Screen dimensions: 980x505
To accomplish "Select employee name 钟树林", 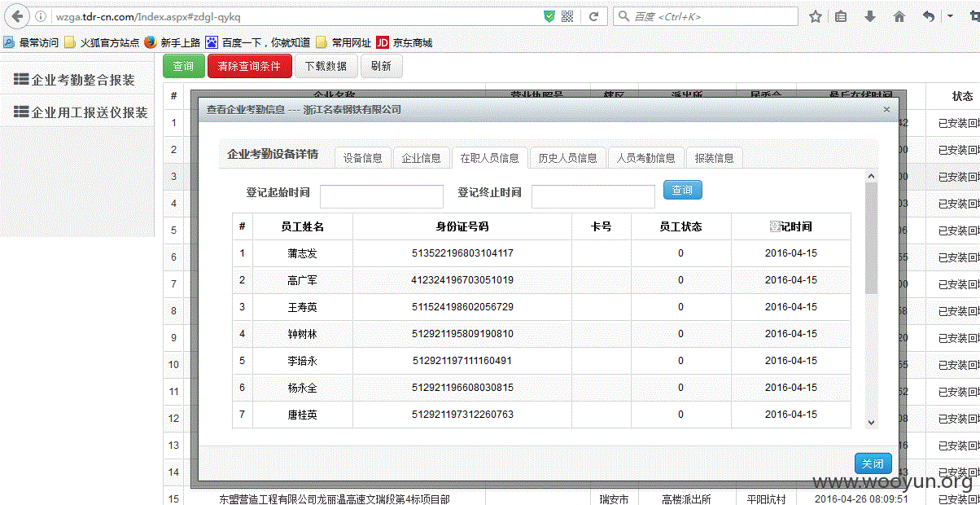I will coord(303,334).
